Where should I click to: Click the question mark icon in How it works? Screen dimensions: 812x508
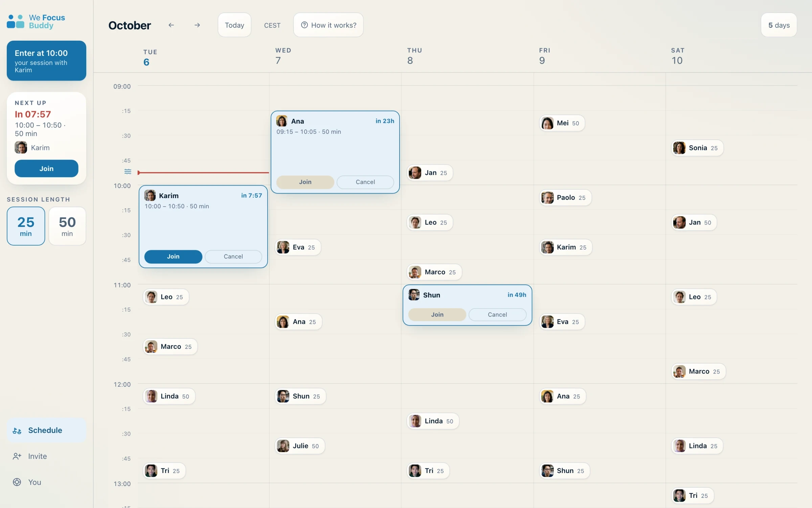pos(304,25)
